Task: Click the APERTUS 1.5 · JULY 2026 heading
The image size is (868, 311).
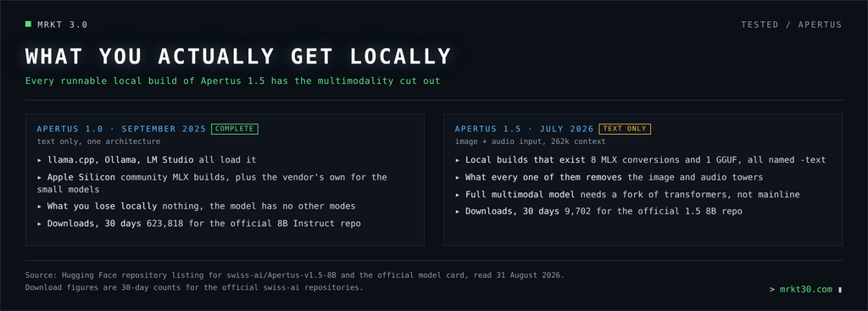Action: coord(524,129)
